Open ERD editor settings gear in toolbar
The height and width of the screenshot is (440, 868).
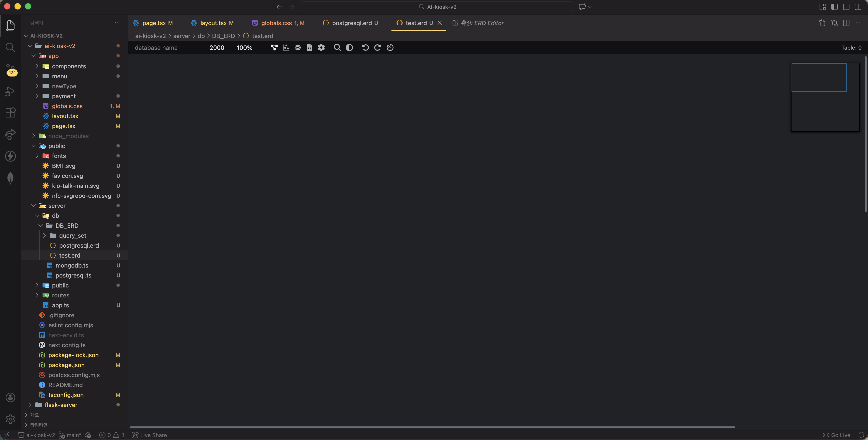[x=321, y=48]
